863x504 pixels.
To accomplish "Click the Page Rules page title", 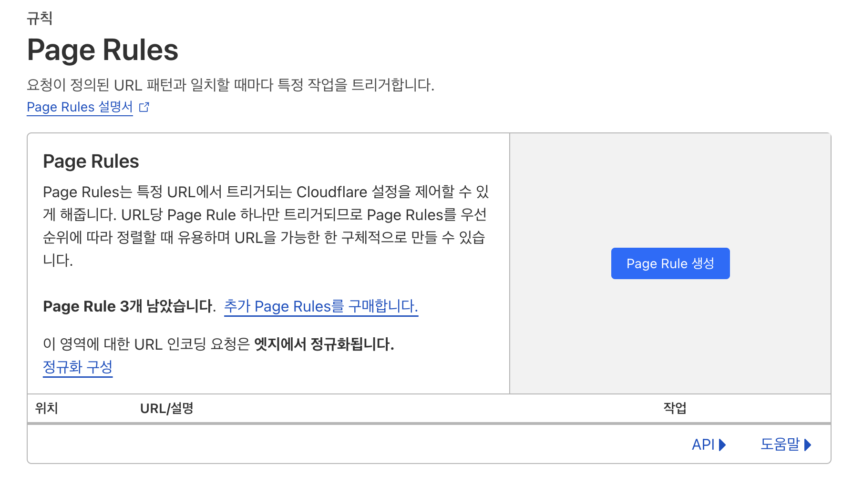I will tap(103, 50).
